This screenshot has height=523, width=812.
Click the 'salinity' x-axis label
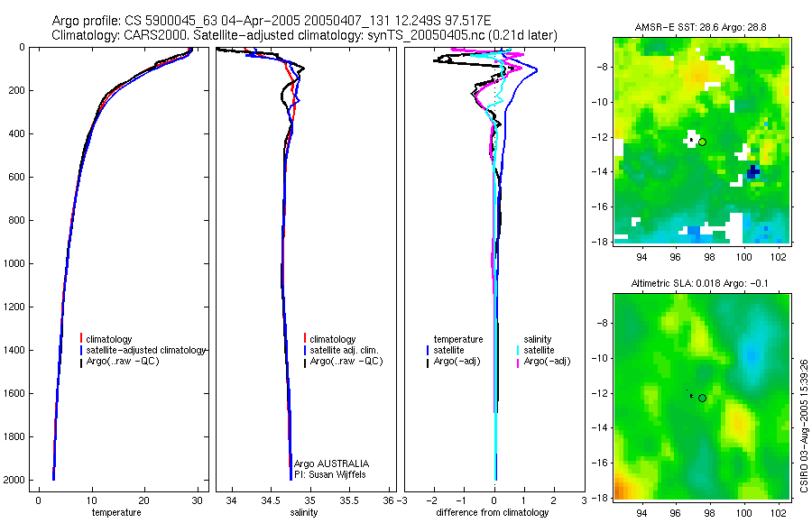(304, 512)
